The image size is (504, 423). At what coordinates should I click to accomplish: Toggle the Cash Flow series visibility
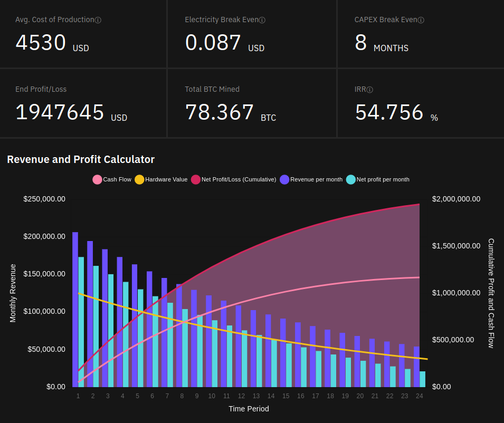pos(112,179)
